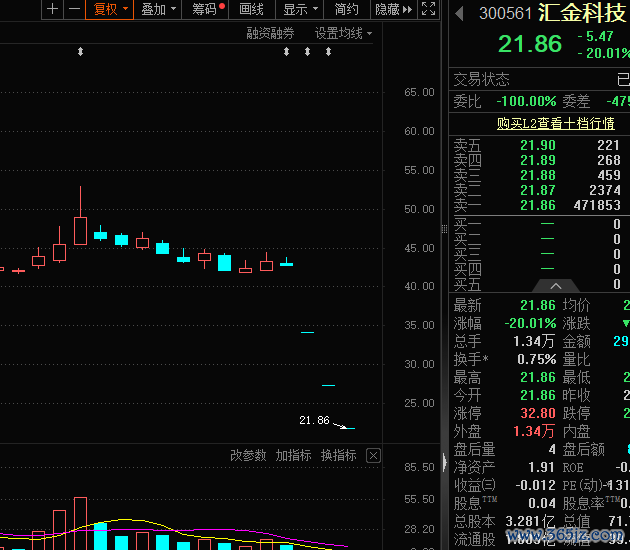
Task: Toggle fullscreen chart icon
Action: tap(428, 9)
